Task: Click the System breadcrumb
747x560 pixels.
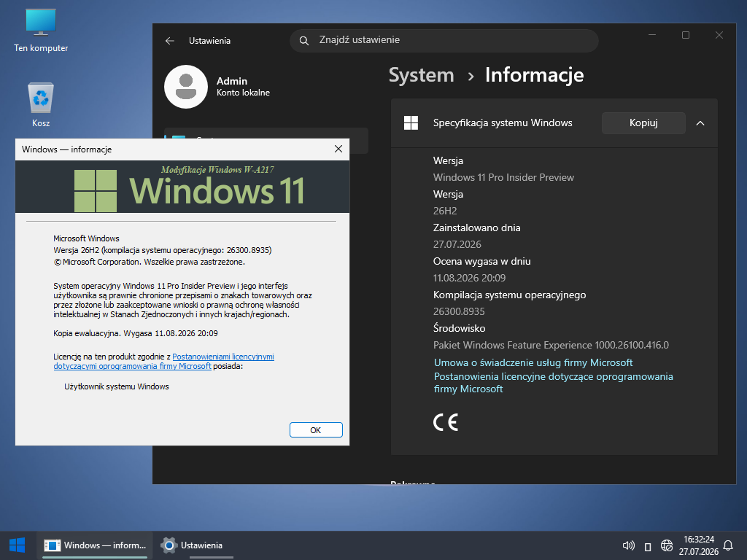Action: pos(421,75)
